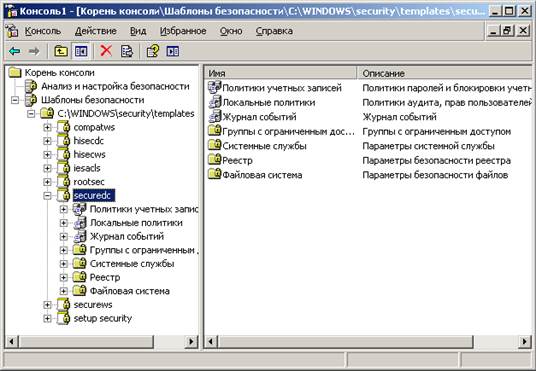Click the hisecws template icon
Screen dimensions: 536x371
[64, 155]
